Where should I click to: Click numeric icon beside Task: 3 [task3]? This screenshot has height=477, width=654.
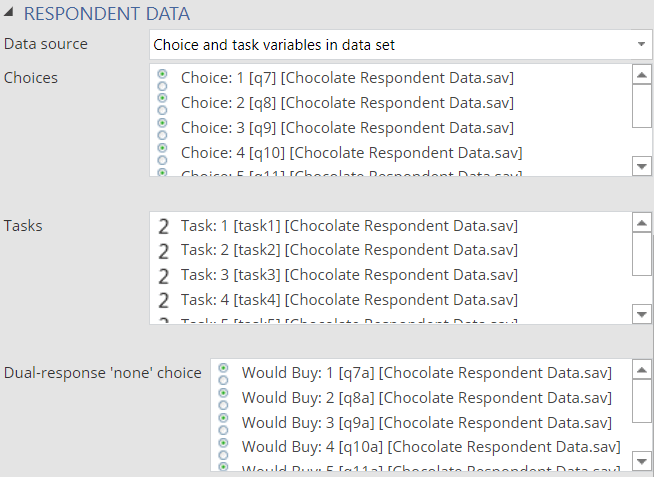point(163,275)
